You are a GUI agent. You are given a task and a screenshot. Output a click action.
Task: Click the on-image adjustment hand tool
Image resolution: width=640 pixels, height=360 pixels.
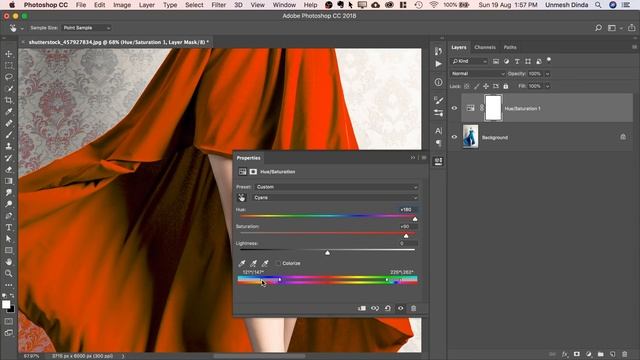click(x=242, y=198)
